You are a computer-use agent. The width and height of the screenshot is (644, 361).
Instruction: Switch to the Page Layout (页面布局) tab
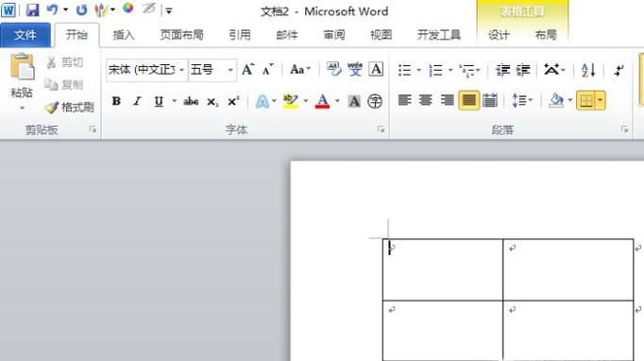point(181,35)
